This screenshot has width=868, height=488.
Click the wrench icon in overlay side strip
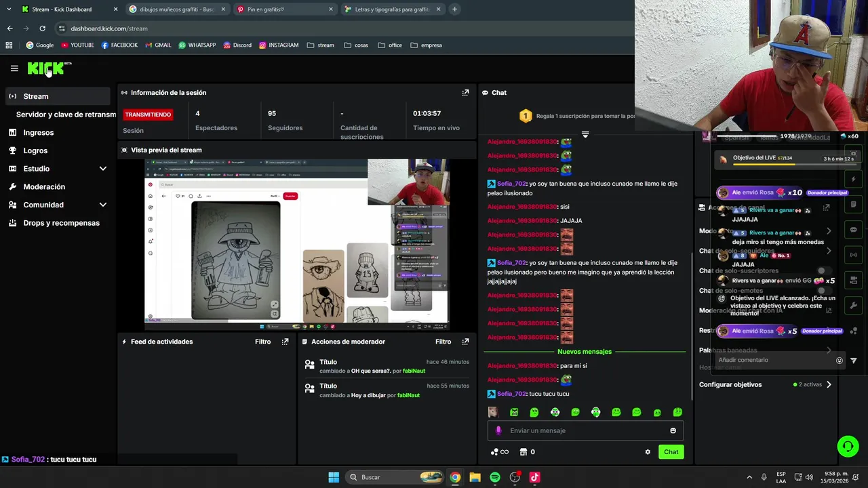pos(854,306)
